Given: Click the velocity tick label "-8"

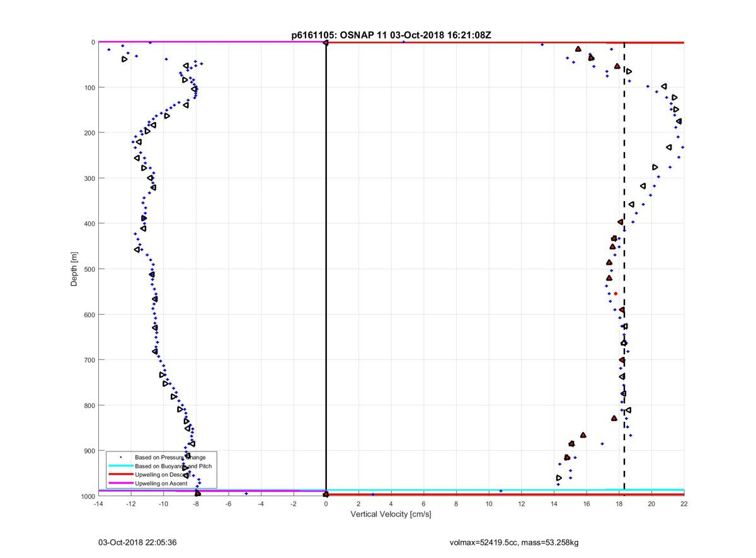Looking at the screenshot, I should pos(196,504).
